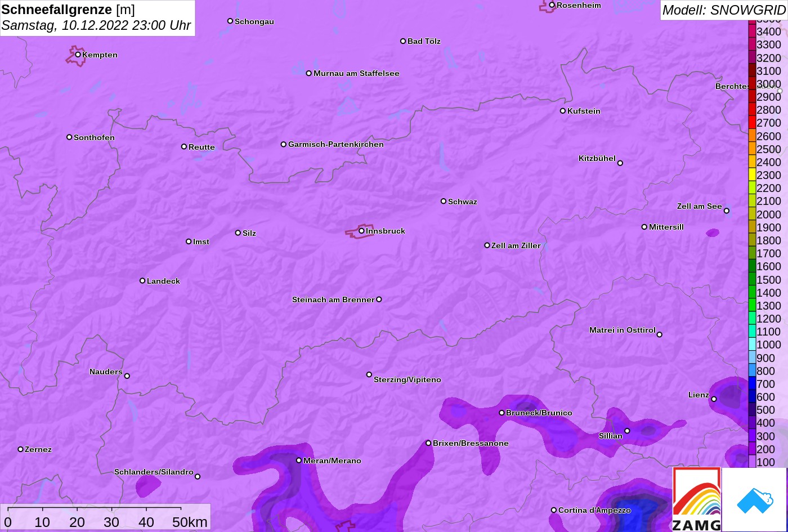Click the Schlanders/Silandro label
Screen dimensions: 788x532
point(154,472)
